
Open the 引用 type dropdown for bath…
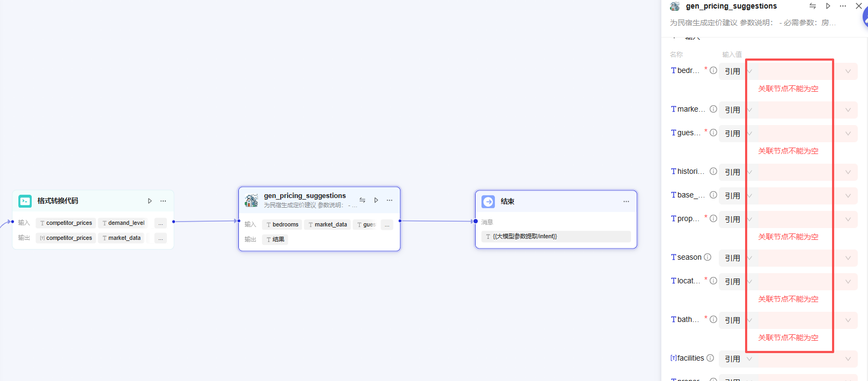coord(738,320)
